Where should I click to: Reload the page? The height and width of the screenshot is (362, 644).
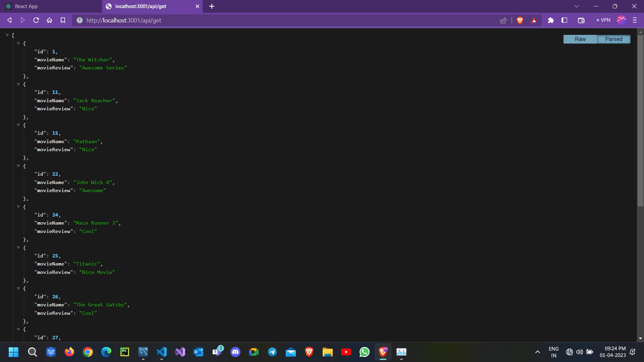[x=36, y=20]
